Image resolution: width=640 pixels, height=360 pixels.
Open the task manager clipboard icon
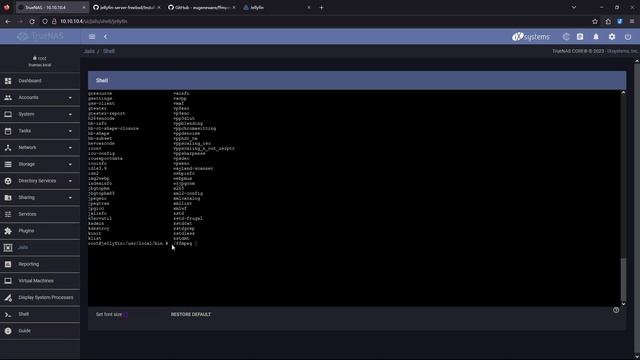point(580,37)
